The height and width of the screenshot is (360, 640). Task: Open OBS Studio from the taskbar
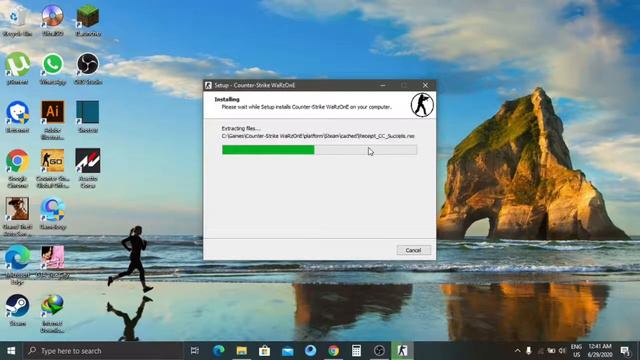[379, 351]
